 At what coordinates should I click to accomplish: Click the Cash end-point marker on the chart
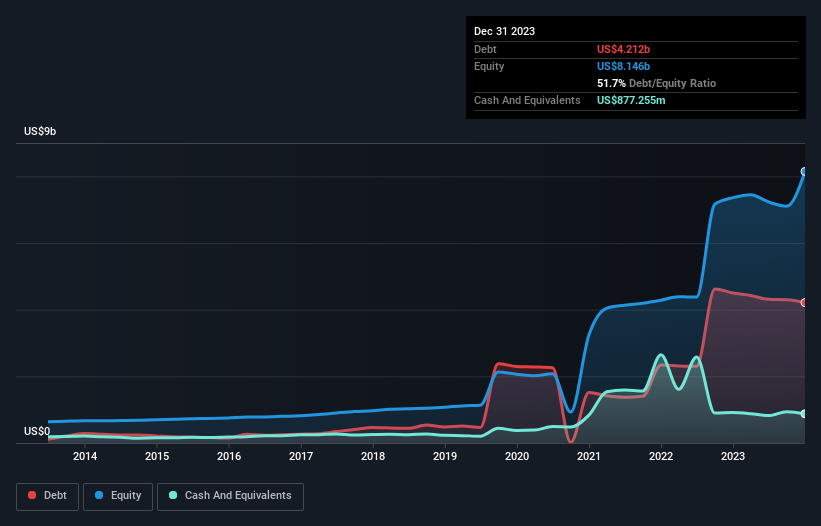(x=804, y=413)
